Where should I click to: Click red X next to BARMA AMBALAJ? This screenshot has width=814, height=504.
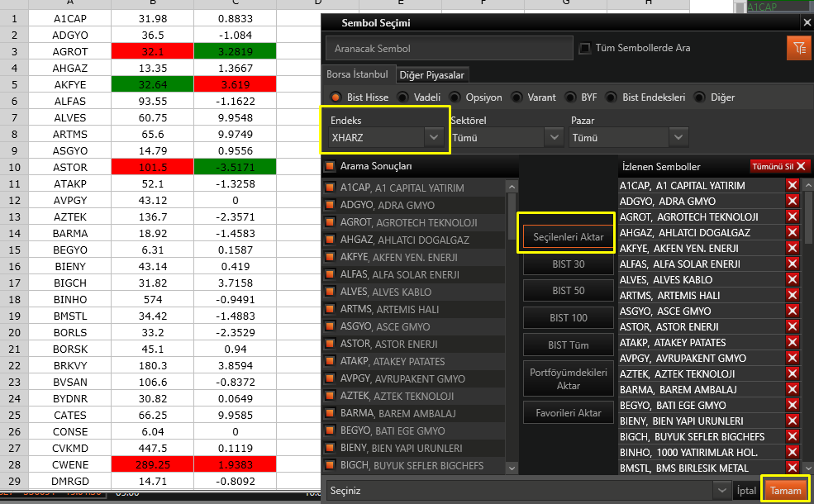click(x=793, y=390)
